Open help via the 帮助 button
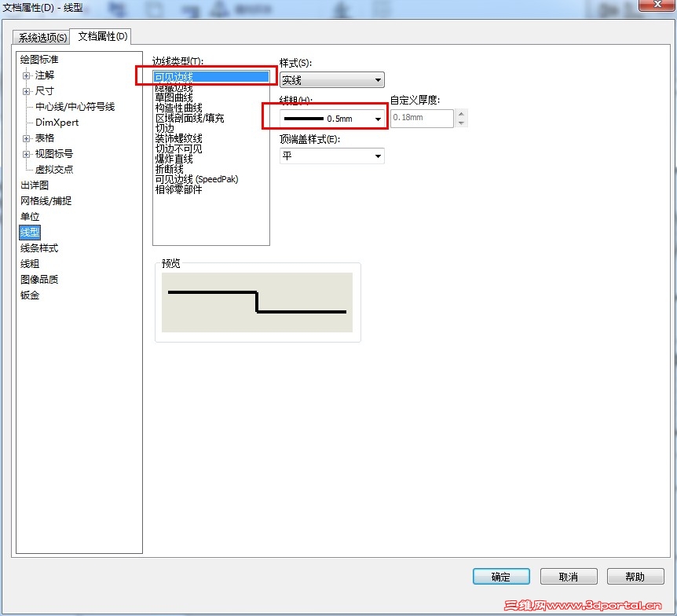Viewport: 677px width, 616px height. [635, 576]
